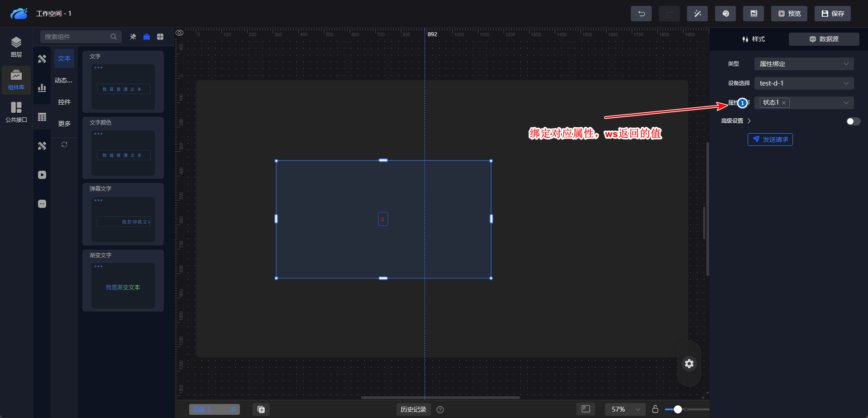The width and height of the screenshot is (868, 418).
Task: Toggle the 高级设置 switch
Action: (853, 121)
